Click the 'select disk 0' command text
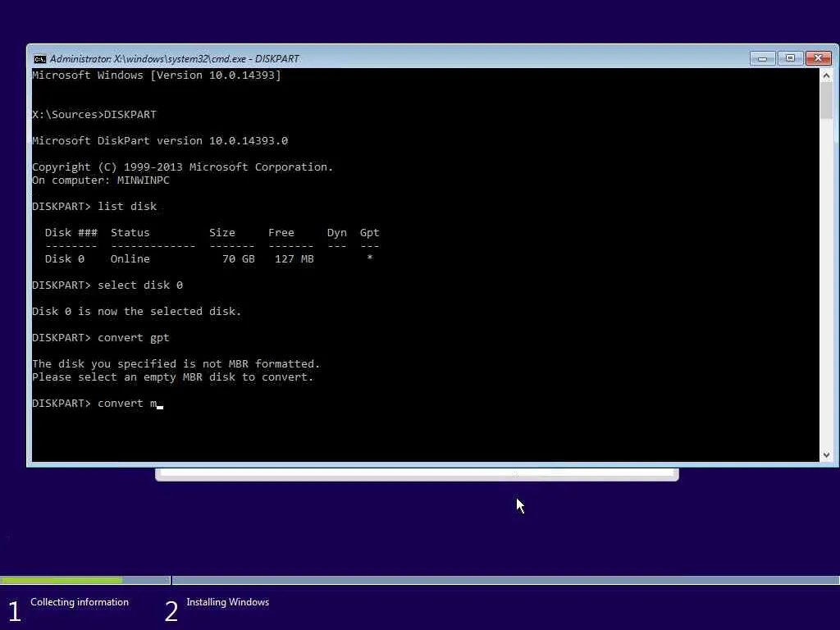 (x=140, y=285)
